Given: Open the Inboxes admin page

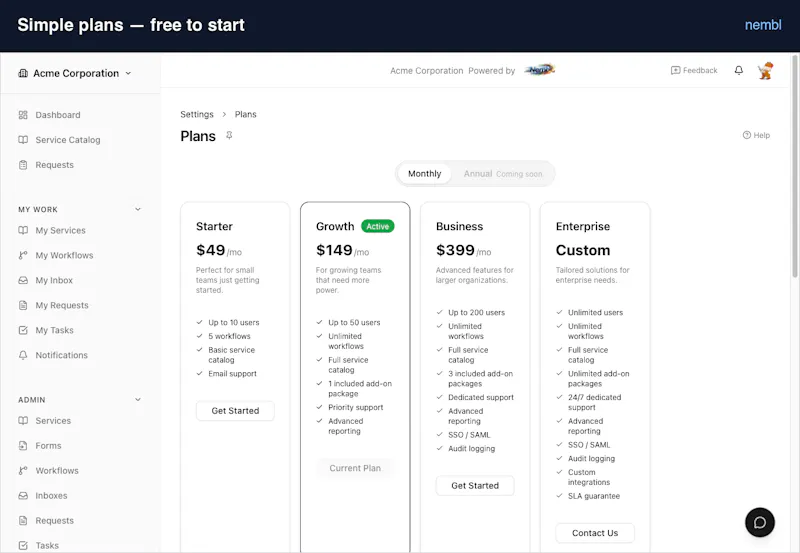Looking at the screenshot, I should point(51,496).
